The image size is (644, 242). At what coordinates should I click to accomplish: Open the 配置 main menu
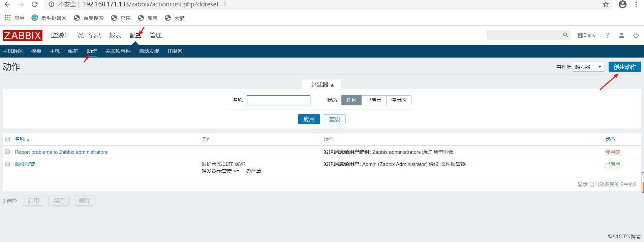(135, 35)
